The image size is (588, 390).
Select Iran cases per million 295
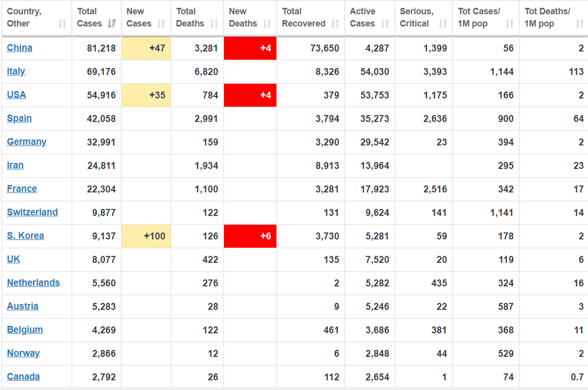[506, 166]
